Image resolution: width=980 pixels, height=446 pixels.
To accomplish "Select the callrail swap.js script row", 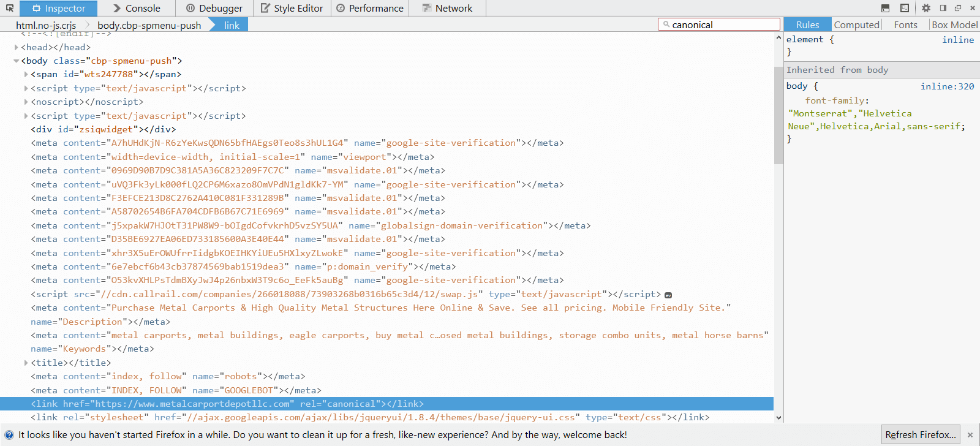I will (346, 294).
